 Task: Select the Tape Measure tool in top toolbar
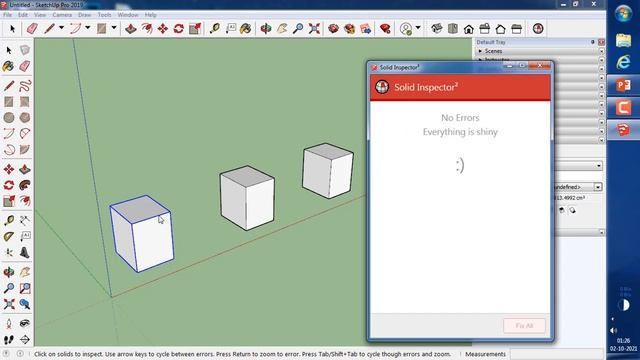214,29
